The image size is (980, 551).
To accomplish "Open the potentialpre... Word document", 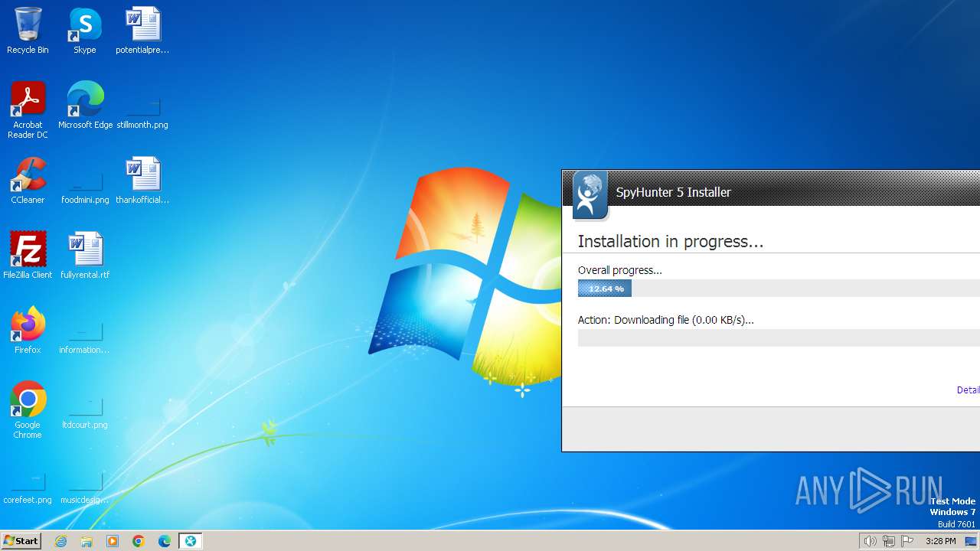I will 142,31.
